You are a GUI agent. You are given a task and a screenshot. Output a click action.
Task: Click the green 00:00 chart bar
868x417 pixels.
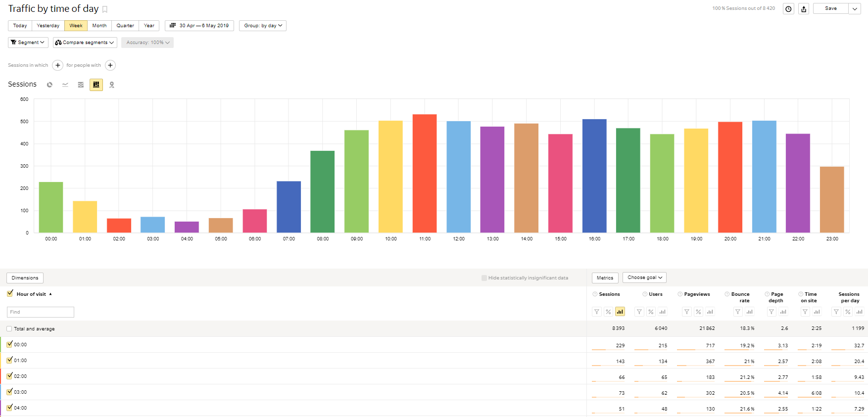[51, 207]
